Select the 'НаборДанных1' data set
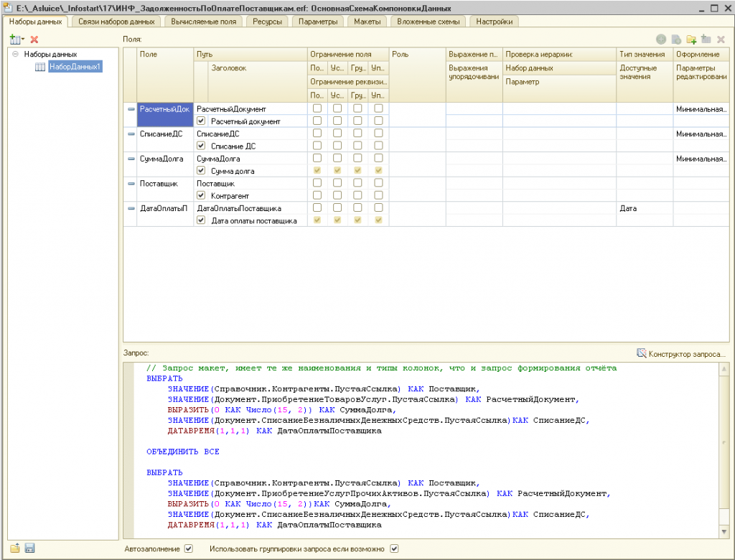Image resolution: width=735 pixels, height=560 pixels. (x=75, y=67)
